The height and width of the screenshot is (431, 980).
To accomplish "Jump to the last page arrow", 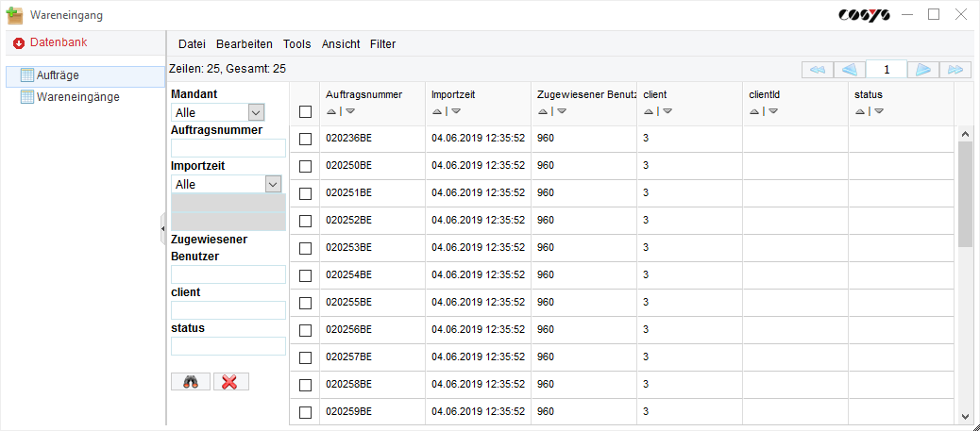I will [x=956, y=70].
